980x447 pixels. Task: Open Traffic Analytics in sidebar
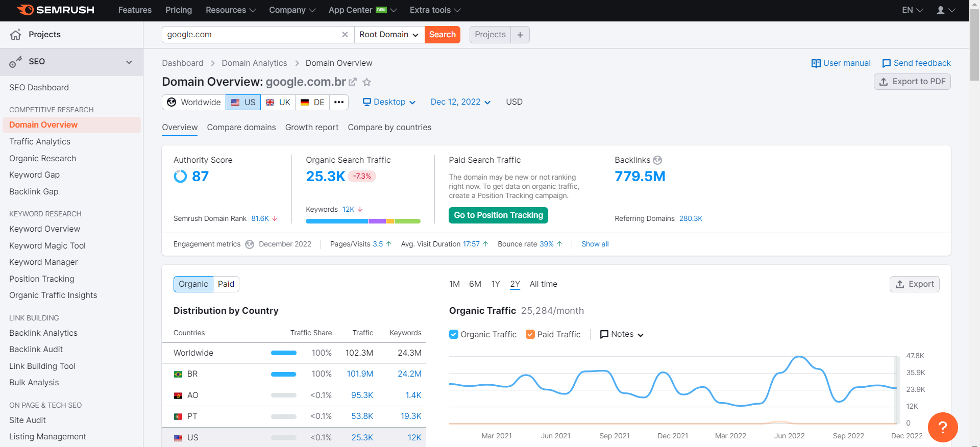[40, 142]
